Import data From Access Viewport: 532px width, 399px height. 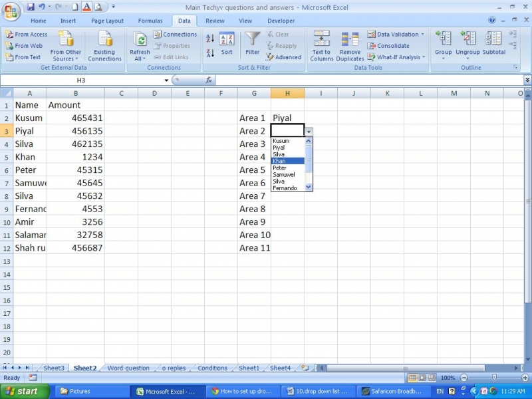(26, 35)
